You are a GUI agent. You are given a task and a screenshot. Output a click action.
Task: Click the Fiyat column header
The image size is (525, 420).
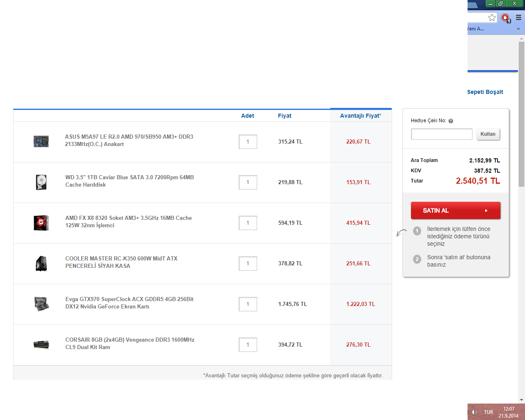pyautogui.click(x=285, y=116)
